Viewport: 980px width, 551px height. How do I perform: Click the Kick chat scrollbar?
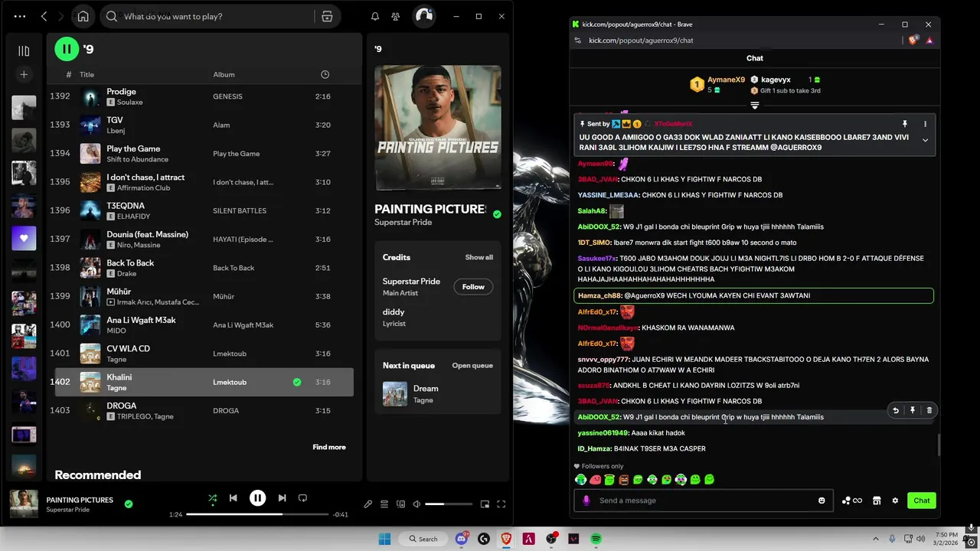click(938, 444)
